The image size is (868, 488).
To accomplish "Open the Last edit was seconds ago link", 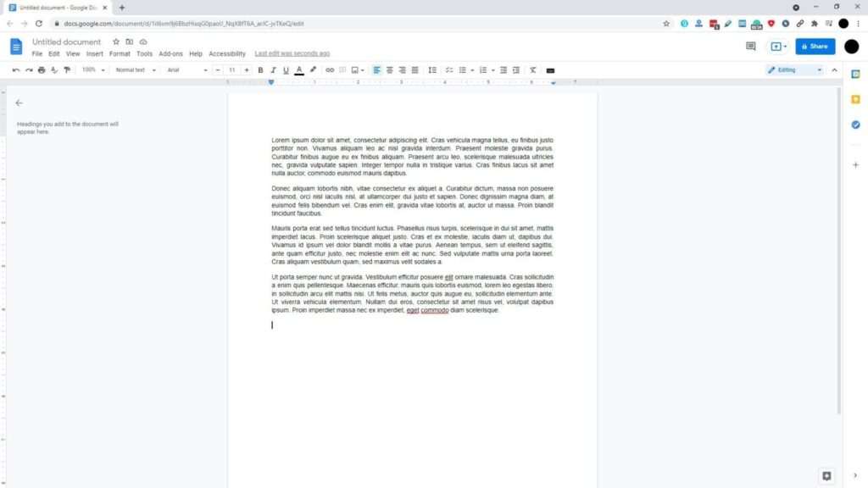I will tap(292, 53).
